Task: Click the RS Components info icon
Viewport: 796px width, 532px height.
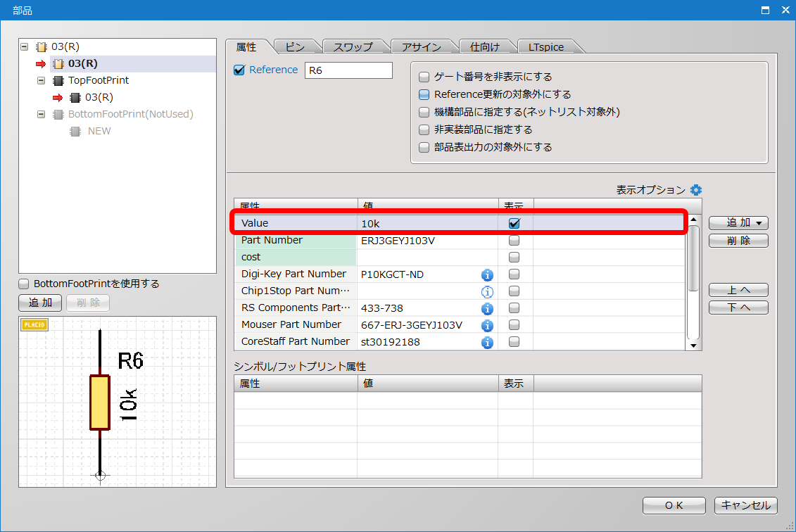Action: (487, 308)
